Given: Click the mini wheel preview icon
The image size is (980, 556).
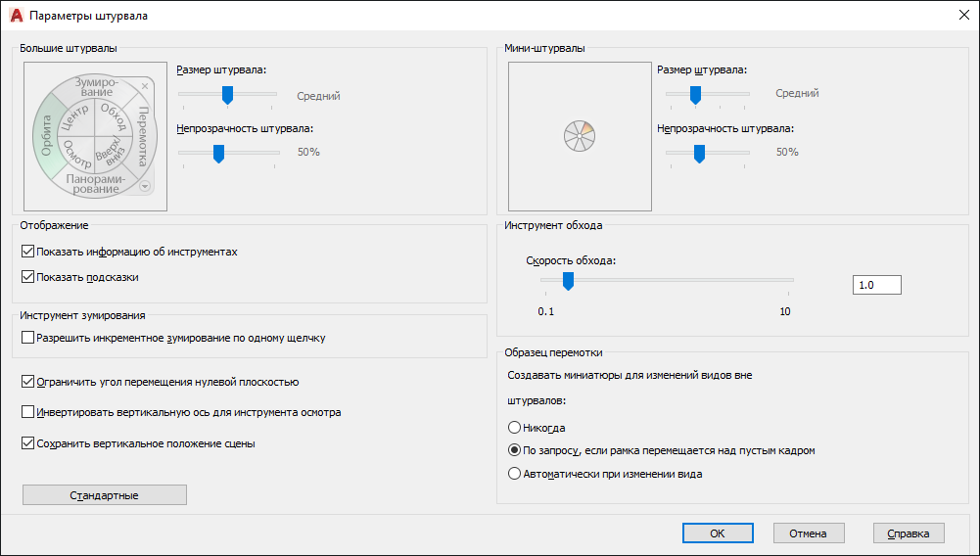Looking at the screenshot, I should (x=580, y=136).
